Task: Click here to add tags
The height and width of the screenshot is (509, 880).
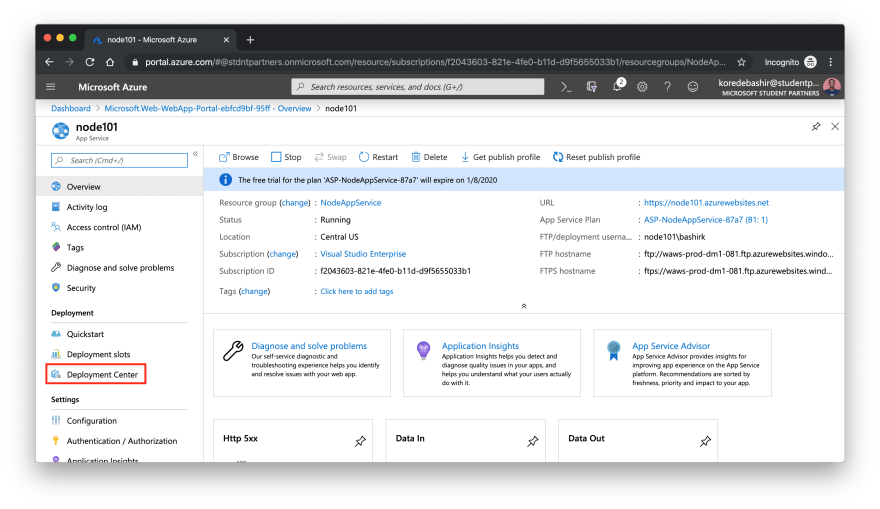Action: 357,291
